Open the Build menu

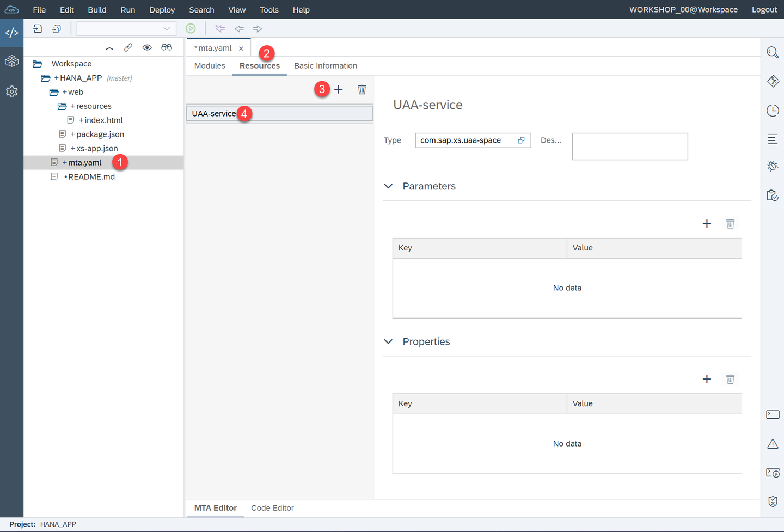pyautogui.click(x=97, y=10)
